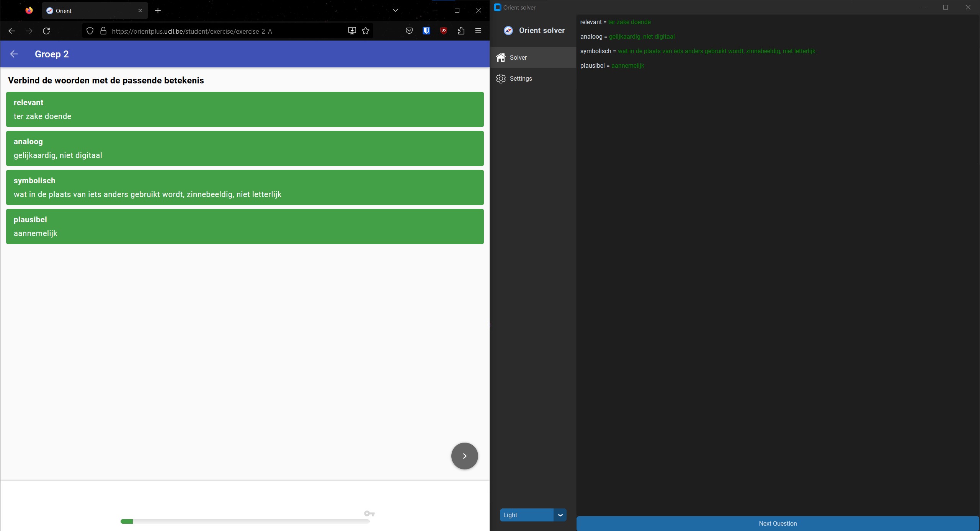Viewport: 980px width, 531px height.
Task: Open the list all tabs chevron
Action: 395,10
